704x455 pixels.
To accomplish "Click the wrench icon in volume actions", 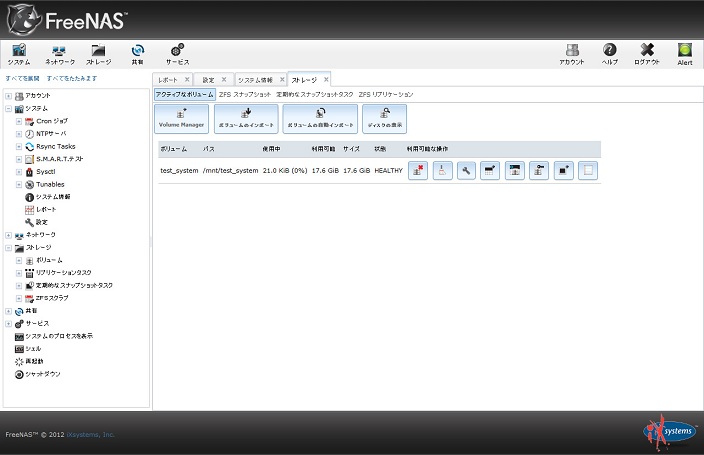I will [466, 171].
